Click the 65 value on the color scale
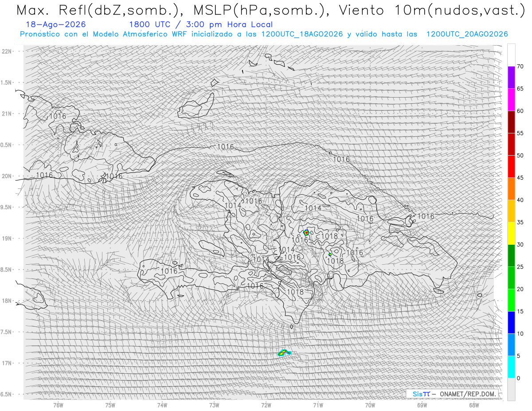 (520, 89)
